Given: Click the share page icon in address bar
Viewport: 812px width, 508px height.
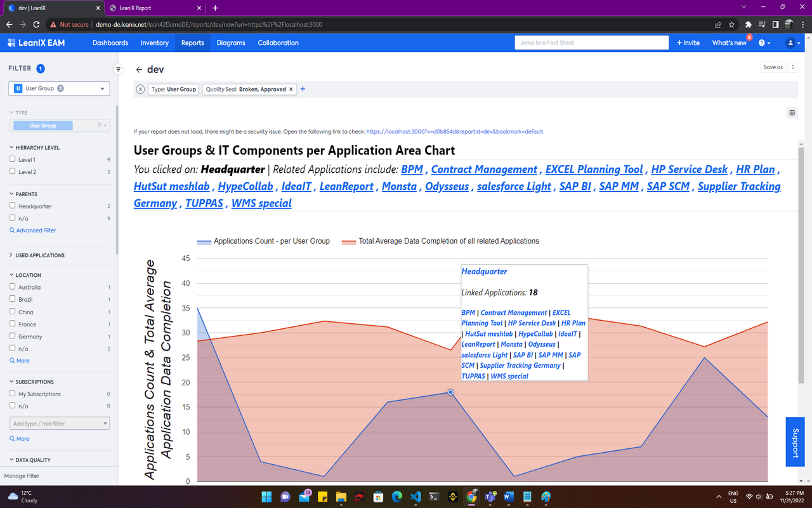Looking at the screenshot, I should [x=717, y=25].
